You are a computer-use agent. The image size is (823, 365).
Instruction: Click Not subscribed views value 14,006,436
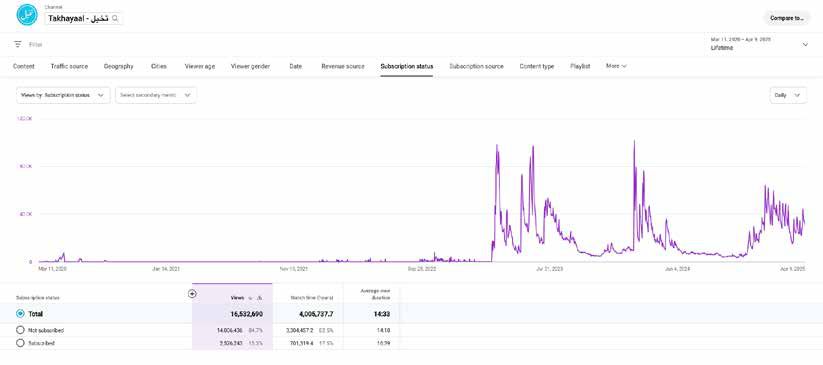(x=230, y=330)
